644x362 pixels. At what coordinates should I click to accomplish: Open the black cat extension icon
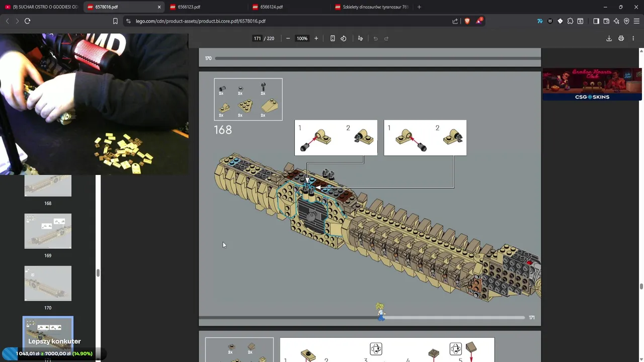point(550,21)
